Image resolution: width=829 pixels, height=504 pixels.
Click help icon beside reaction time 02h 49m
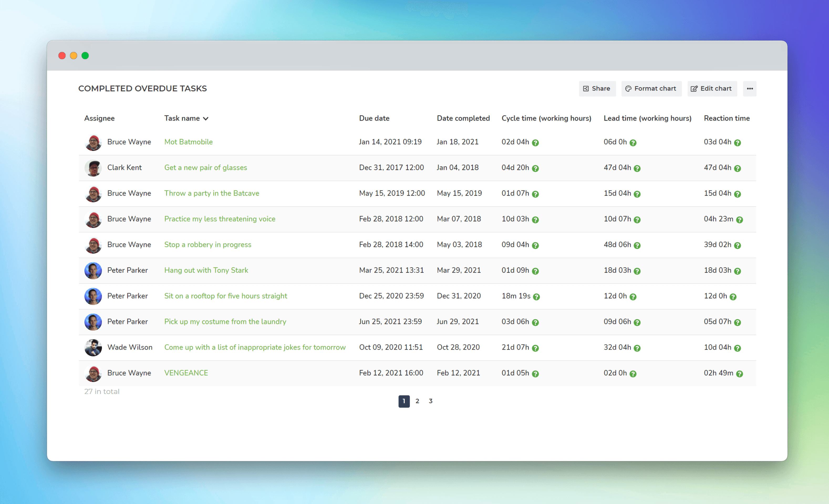739,374
